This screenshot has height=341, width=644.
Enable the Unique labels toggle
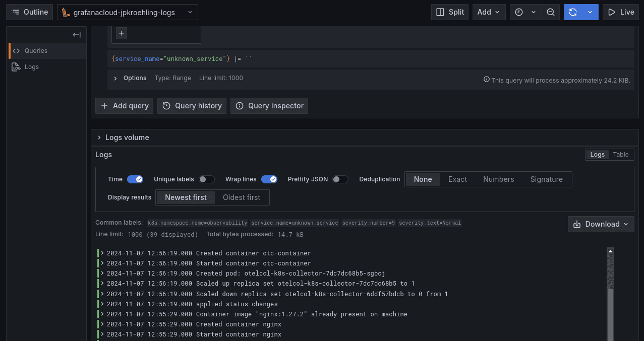pos(206,179)
